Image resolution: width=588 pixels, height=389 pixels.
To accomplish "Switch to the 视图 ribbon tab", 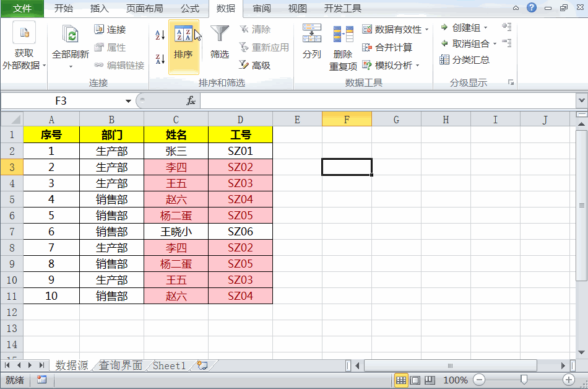I will pyautogui.click(x=297, y=8).
